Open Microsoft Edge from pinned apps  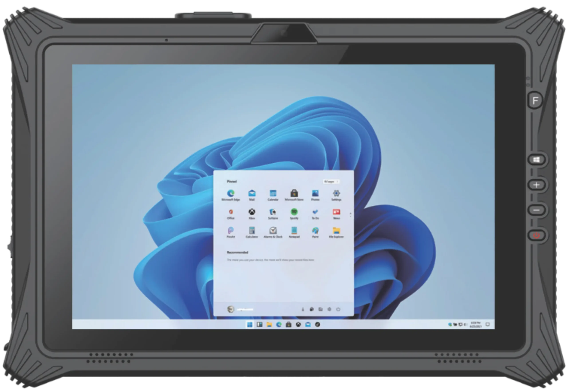pyautogui.click(x=231, y=195)
